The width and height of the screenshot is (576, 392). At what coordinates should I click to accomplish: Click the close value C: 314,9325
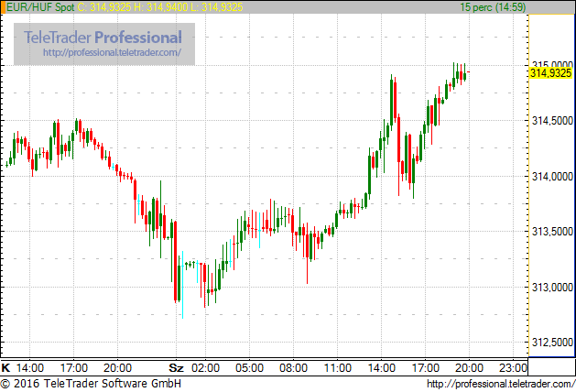(104, 7)
